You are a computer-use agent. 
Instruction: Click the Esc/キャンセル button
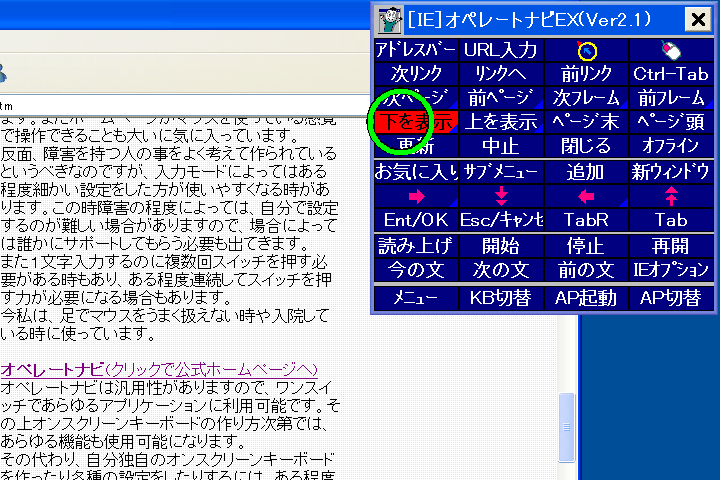501,220
